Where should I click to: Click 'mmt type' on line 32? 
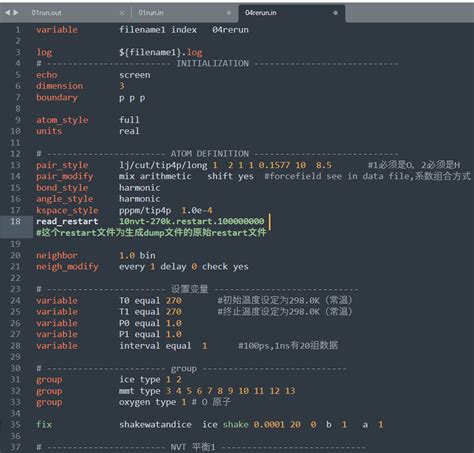pyautogui.click(x=140, y=391)
